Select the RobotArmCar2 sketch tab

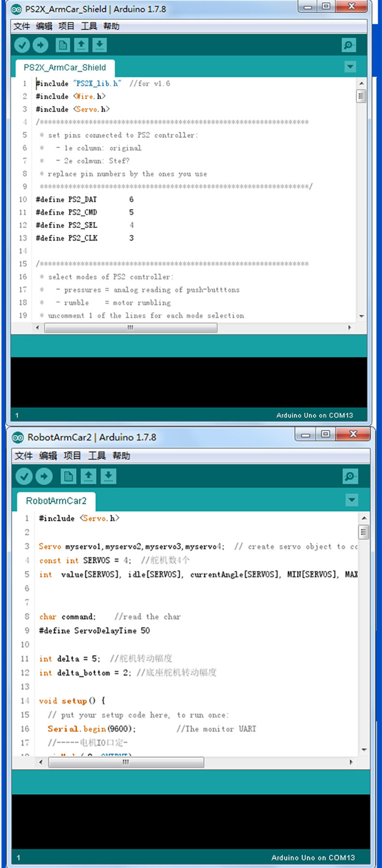[x=56, y=501]
